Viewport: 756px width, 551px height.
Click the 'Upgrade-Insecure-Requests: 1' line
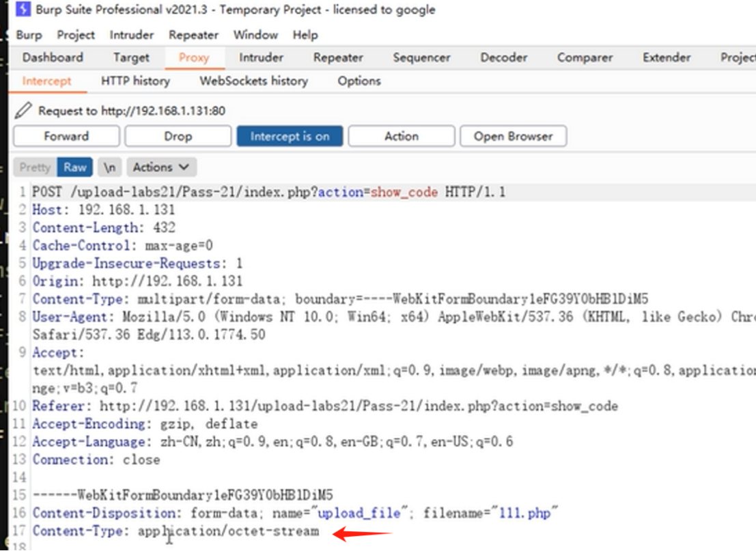137,263
